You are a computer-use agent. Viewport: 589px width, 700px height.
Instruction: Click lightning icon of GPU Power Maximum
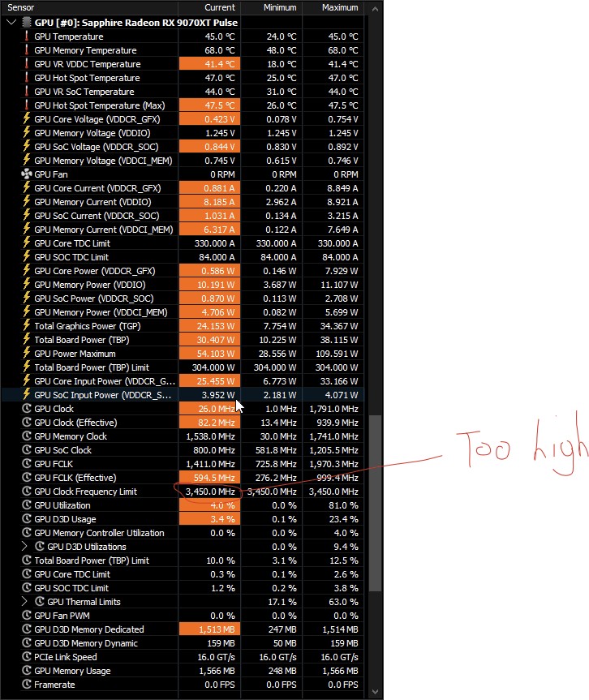27,354
